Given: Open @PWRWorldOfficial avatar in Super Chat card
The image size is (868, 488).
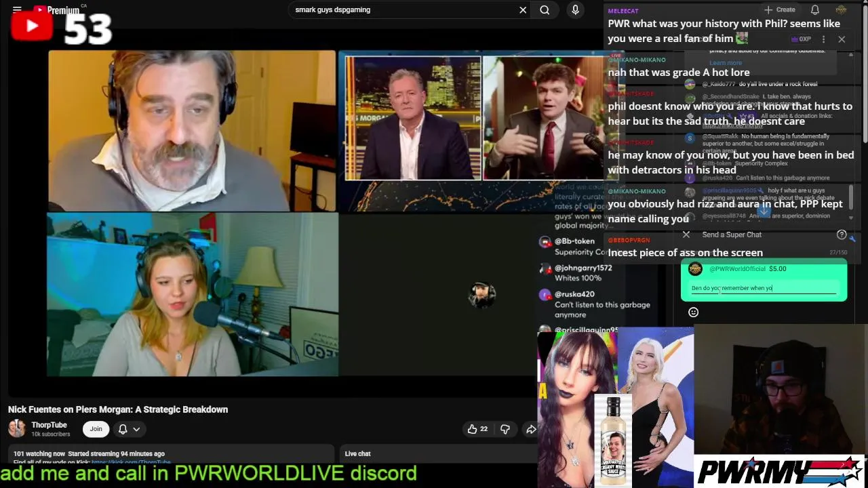Looking at the screenshot, I should [695, 269].
